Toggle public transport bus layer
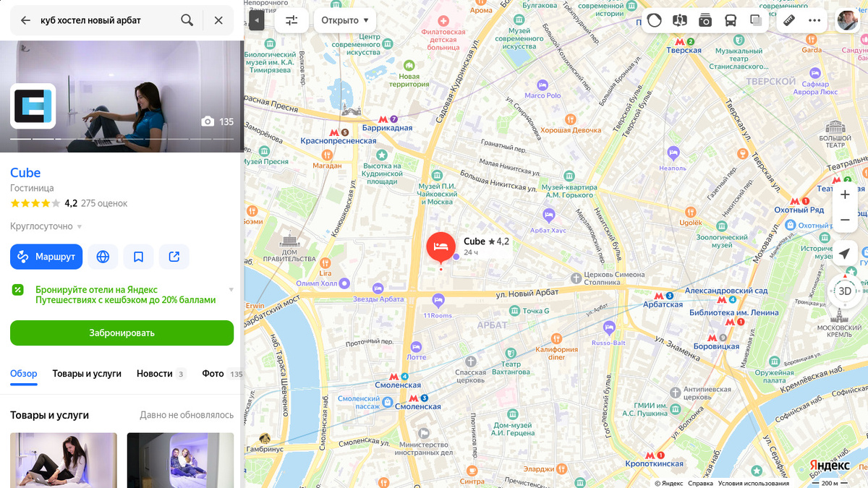The image size is (868, 488). (731, 20)
